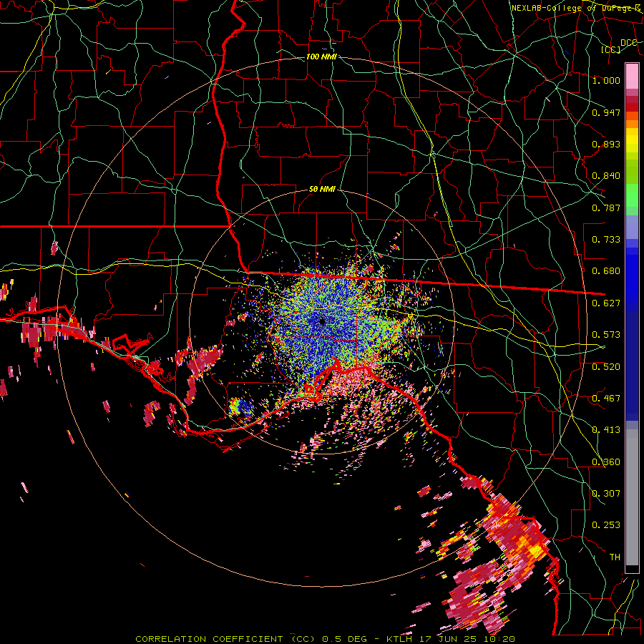644x644 pixels.
Task: Click the 50 NMI range ring label
Action: (321, 190)
